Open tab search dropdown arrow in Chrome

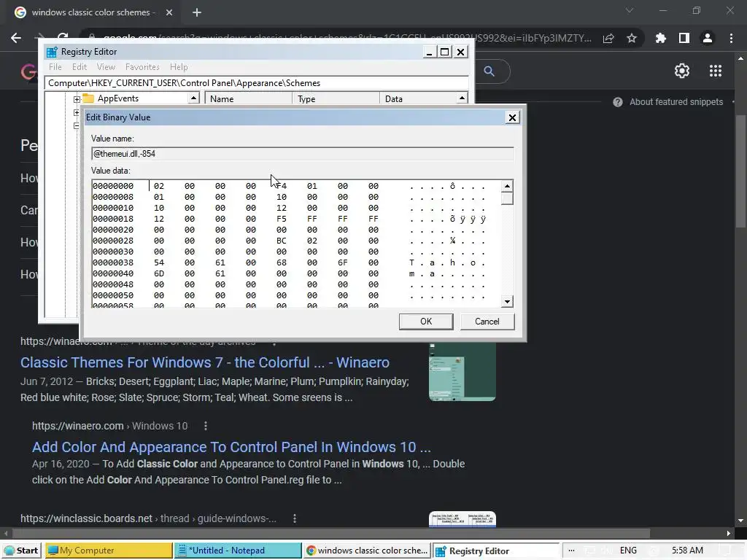click(x=630, y=10)
